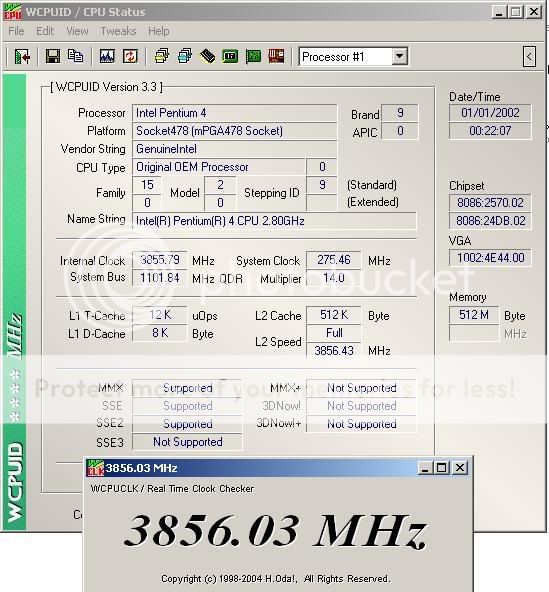Click the chipset value 8086:24DB.02
This screenshot has width=549, height=592.
tap(490, 221)
